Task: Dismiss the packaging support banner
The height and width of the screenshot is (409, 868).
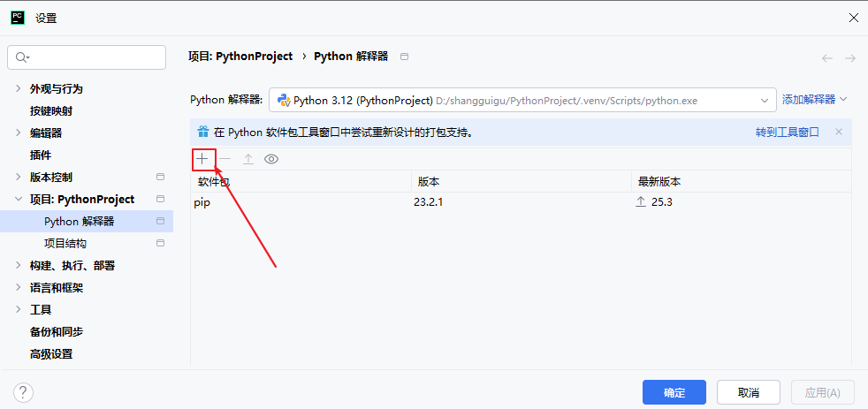Action: 839,132
